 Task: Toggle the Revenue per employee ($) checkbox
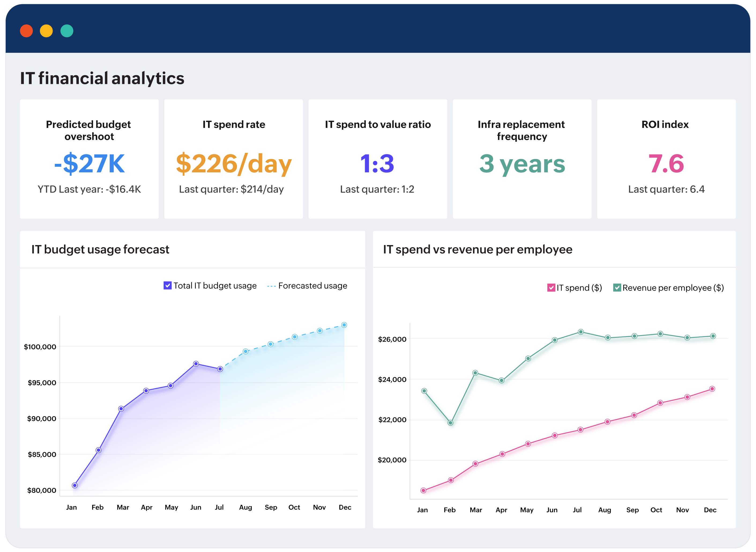pos(617,288)
